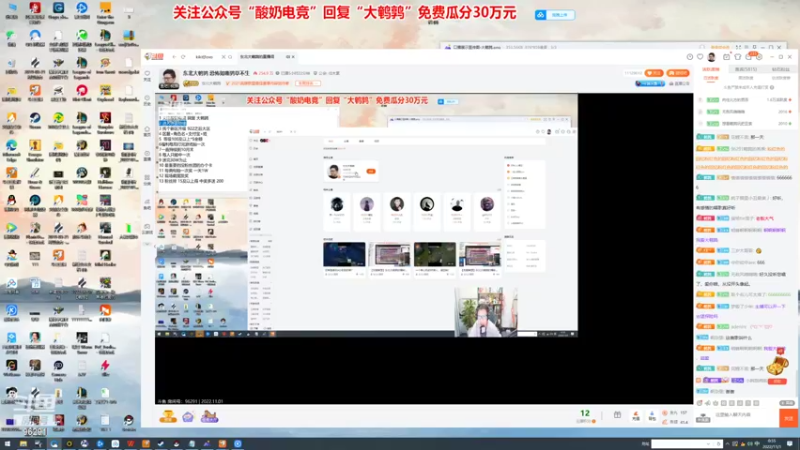Open the notification icon with red badge
The height and width of the screenshot is (450, 800).
pos(750,56)
